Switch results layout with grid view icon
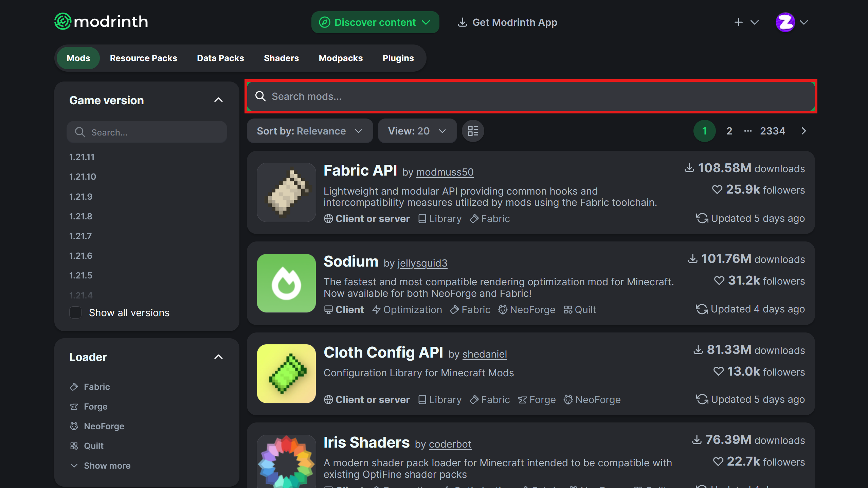The width and height of the screenshot is (868, 488). [473, 131]
